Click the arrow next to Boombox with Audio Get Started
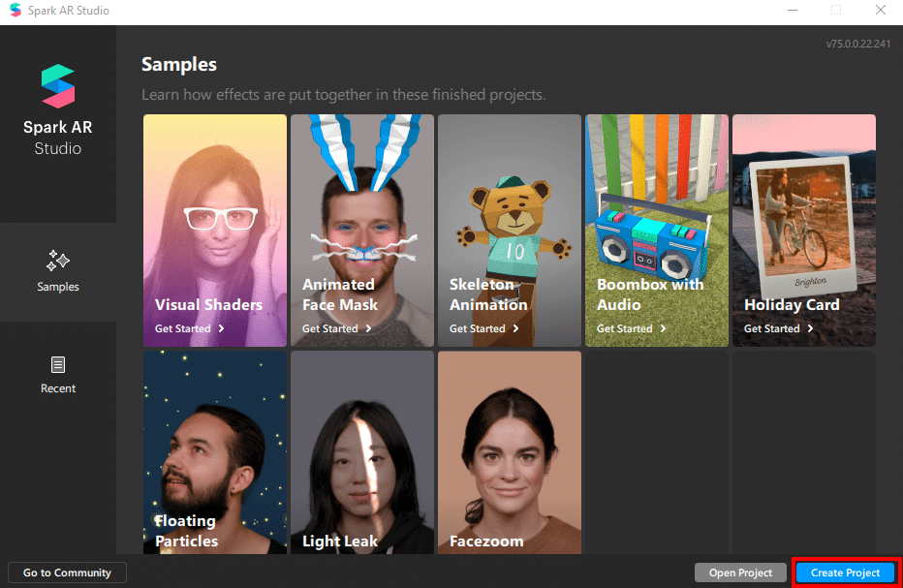The width and height of the screenshot is (903, 588). point(664,328)
